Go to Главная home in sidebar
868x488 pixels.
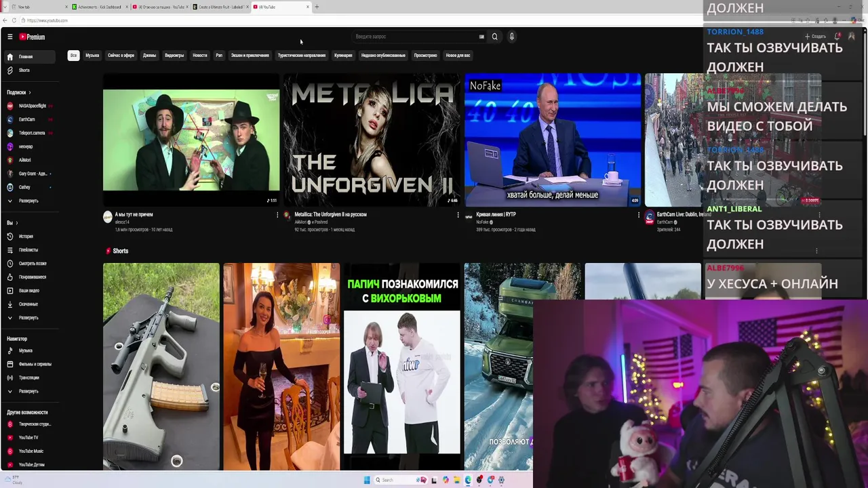pyautogui.click(x=29, y=57)
